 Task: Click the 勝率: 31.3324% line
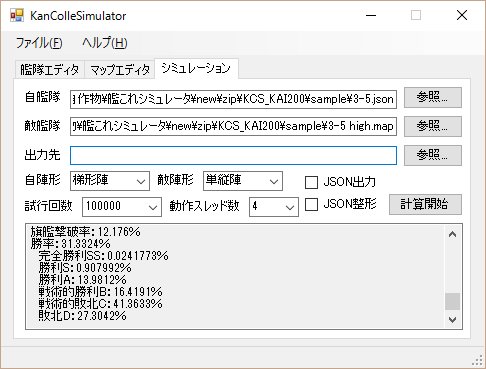[x=70, y=243]
